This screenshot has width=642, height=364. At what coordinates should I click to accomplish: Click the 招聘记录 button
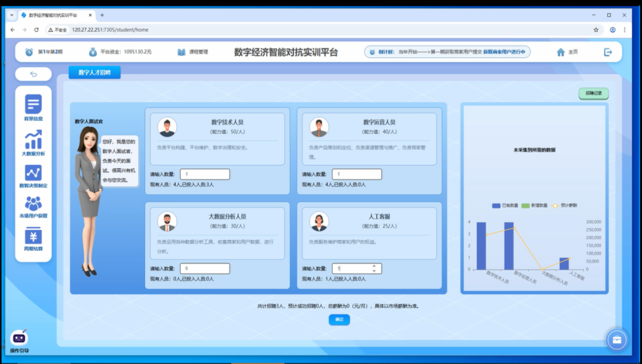coord(593,93)
